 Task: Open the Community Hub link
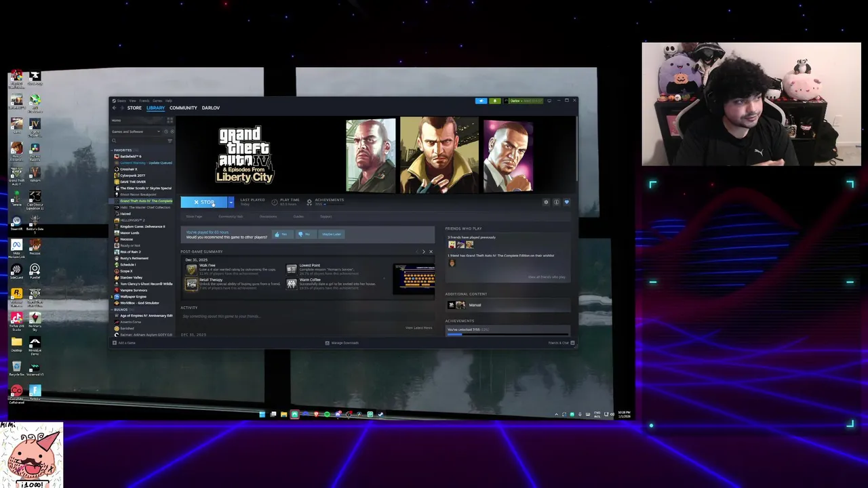(x=231, y=217)
